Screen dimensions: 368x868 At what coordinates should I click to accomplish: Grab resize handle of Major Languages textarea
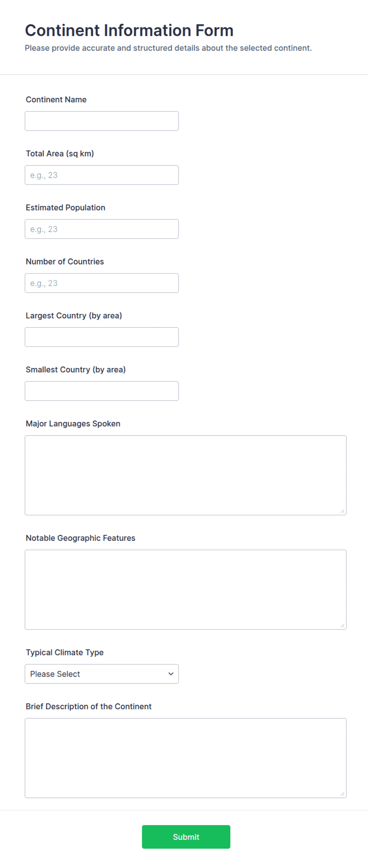pos(342,511)
